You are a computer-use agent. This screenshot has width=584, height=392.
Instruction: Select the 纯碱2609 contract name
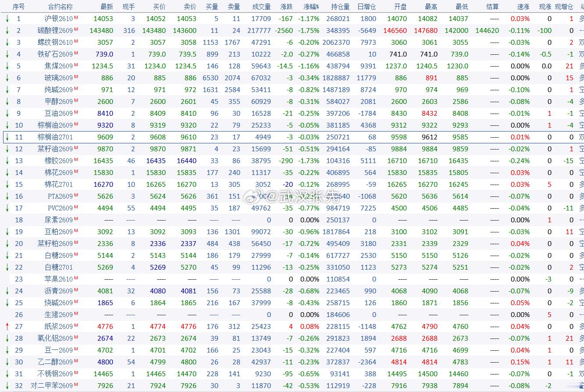tap(58, 89)
